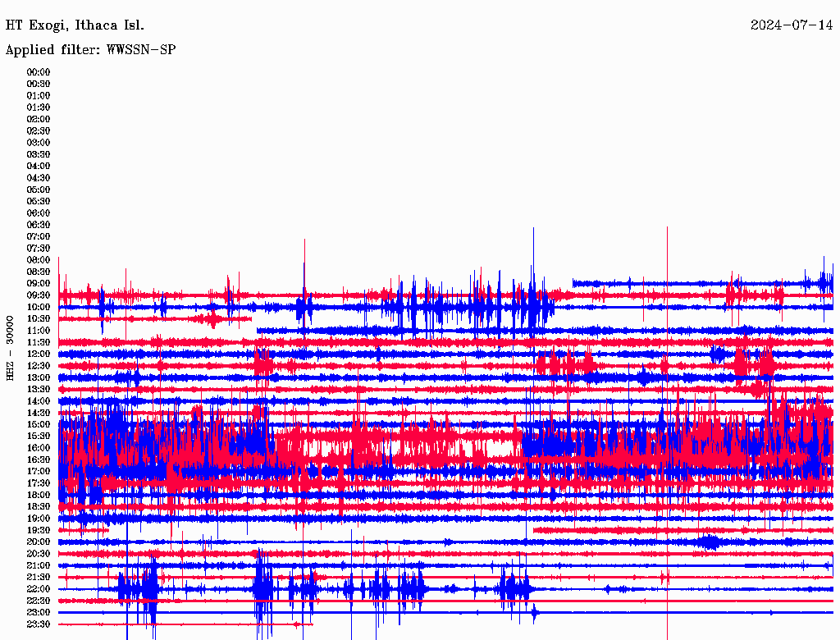Choose the 11:00 time row label
840x640 pixels.
(x=39, y=331)
